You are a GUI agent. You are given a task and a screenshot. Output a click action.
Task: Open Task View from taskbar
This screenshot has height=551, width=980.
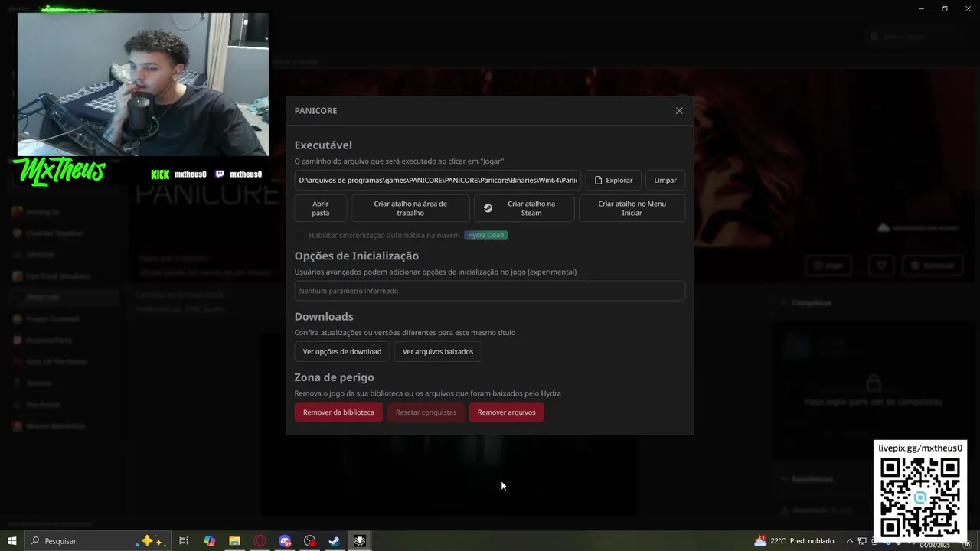click(x=184, y=541)
